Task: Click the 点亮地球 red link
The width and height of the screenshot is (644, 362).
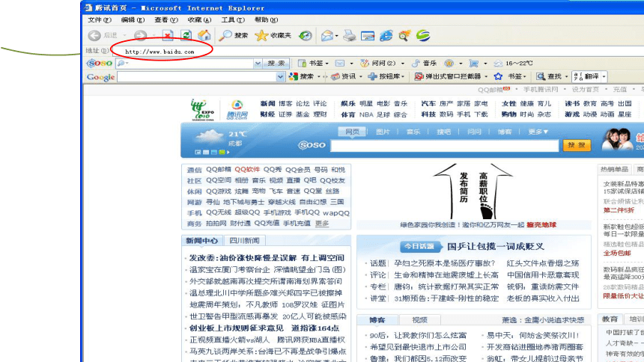Action: pos(541,225)
